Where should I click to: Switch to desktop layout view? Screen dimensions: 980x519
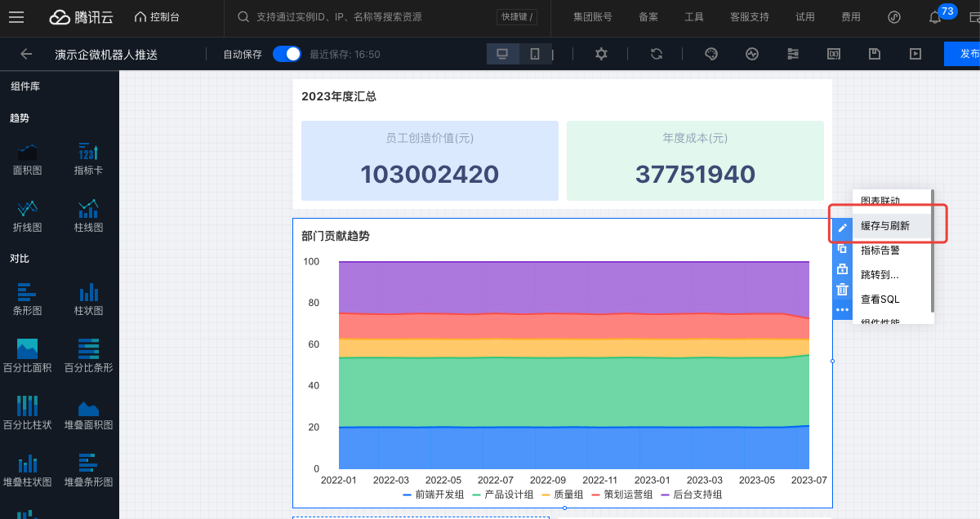502,54
